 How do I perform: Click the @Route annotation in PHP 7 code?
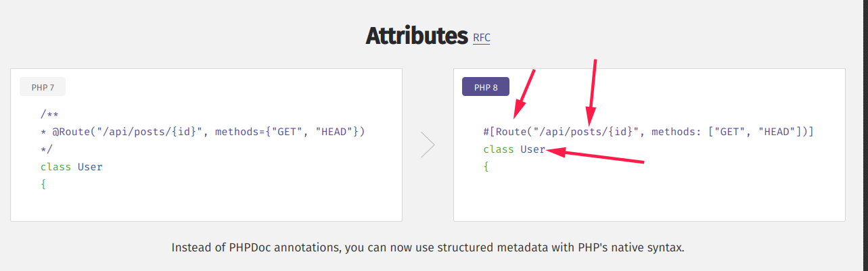71,132
